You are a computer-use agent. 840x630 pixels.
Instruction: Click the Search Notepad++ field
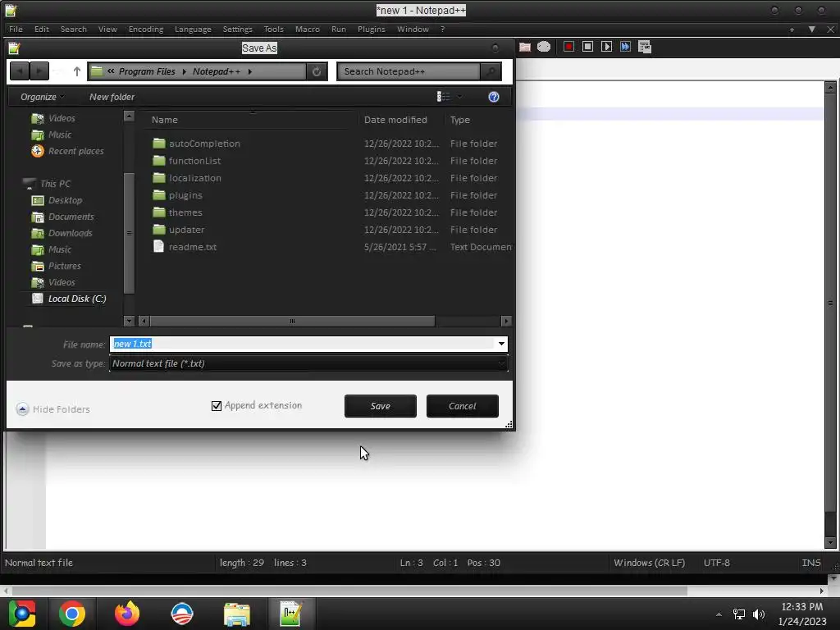coord(409,71)
